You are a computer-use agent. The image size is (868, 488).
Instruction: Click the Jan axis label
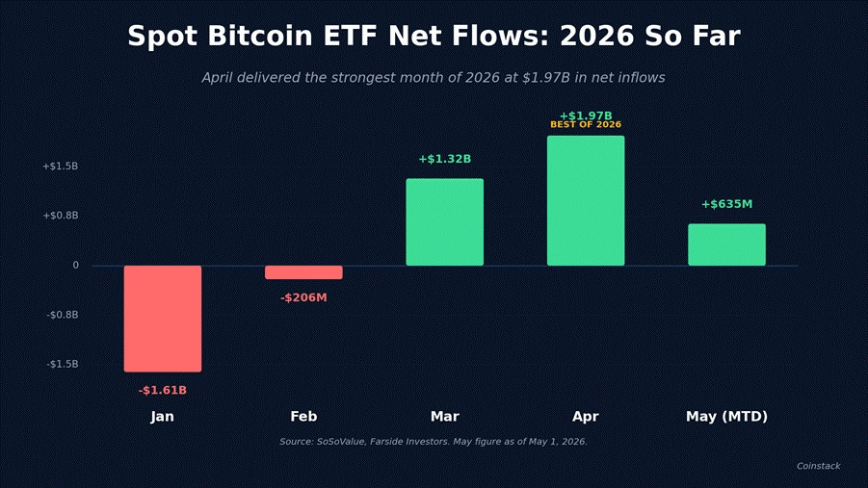point(162,416)
